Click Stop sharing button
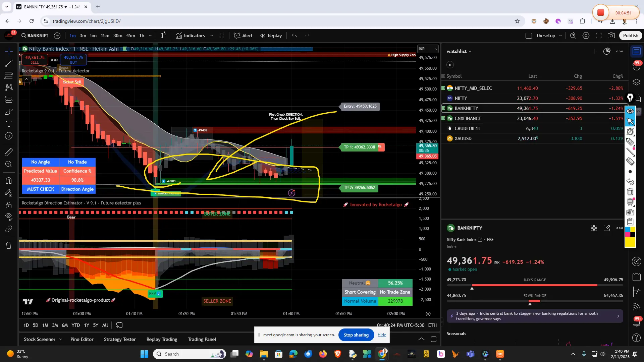644x362 pixels. tap(356, 335)
